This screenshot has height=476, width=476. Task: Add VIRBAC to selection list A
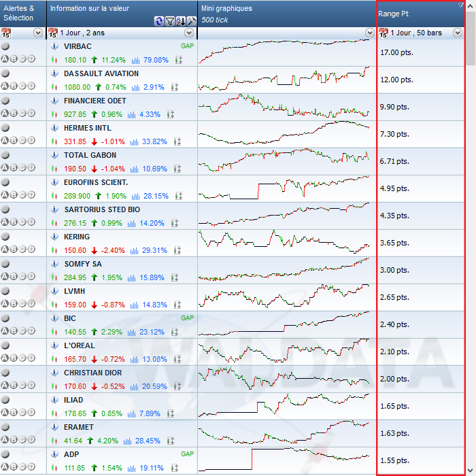[x=5, y=59]
